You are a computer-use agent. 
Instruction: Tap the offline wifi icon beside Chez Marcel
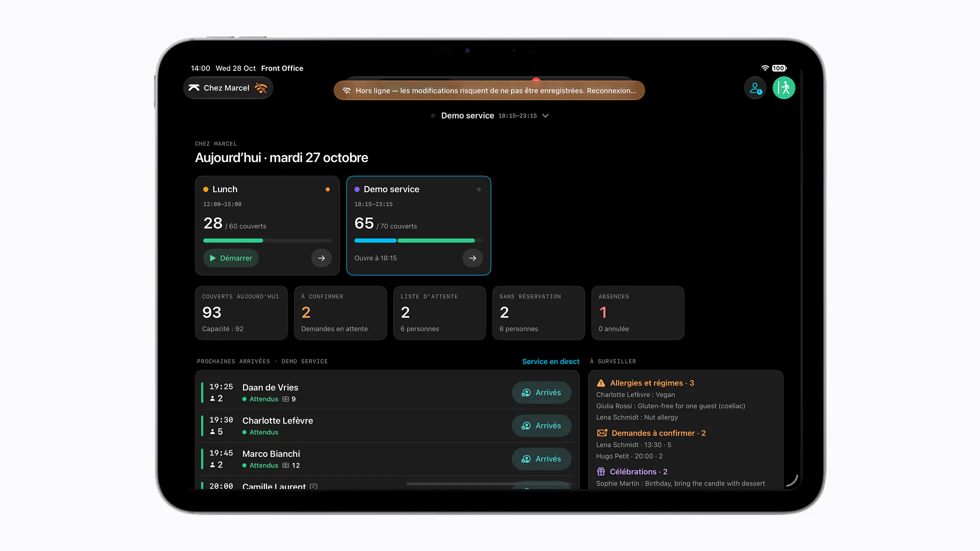pos(261,88)
